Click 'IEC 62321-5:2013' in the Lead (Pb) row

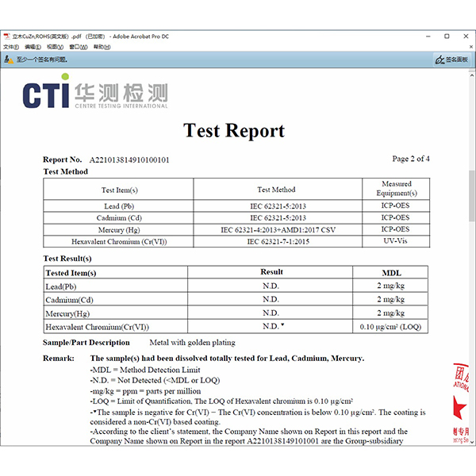click(278, 206)
